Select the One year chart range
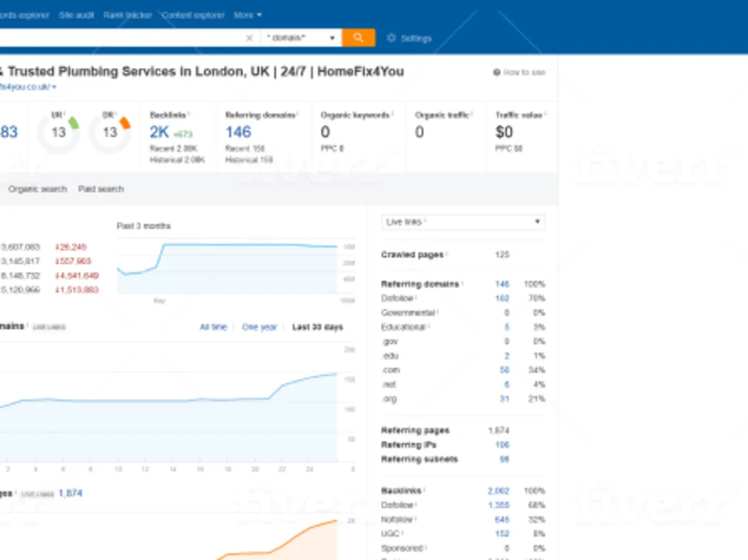This screenshot has width=748, height=560. [260, 327]
